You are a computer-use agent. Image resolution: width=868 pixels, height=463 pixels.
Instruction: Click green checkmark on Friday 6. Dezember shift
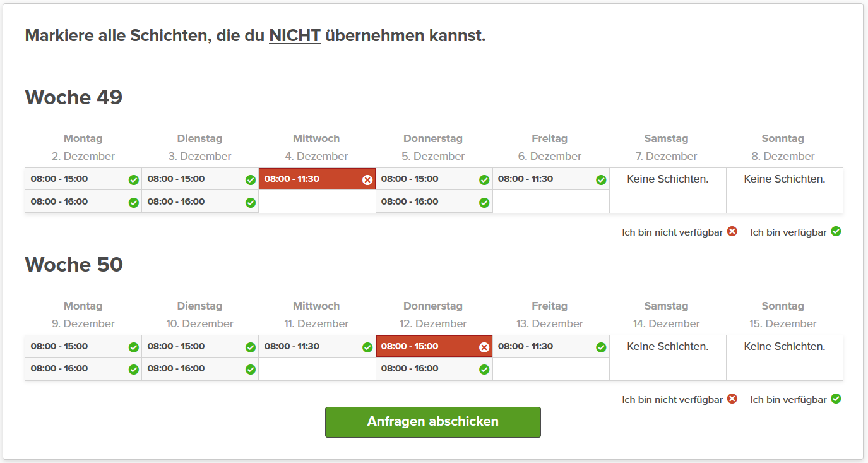tap(601, 180)
